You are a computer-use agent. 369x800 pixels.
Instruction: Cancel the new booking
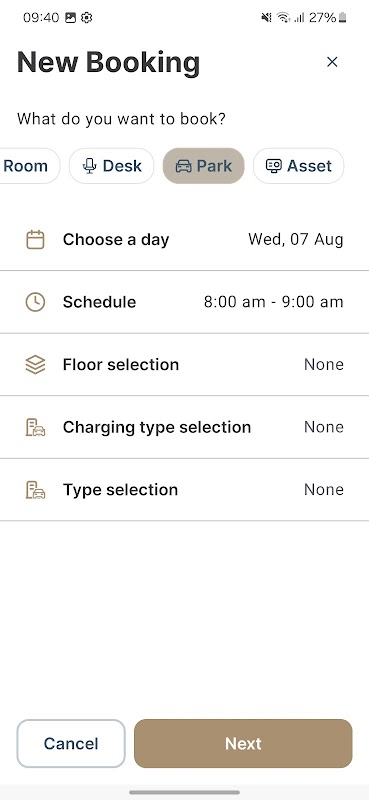point(71,743)
